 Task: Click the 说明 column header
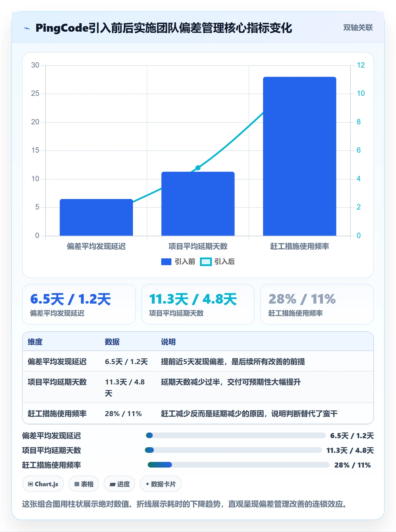pos(168,342)
